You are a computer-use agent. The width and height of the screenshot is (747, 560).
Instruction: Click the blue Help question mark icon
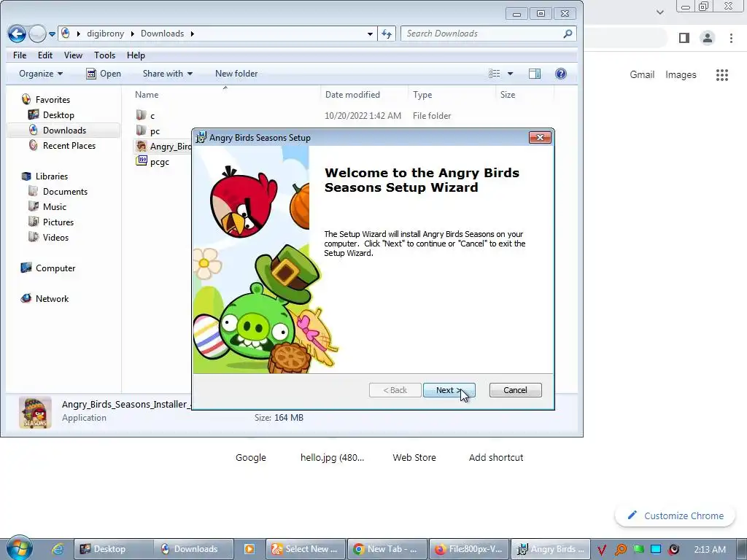pyautogui.click(x=561, y=74)
